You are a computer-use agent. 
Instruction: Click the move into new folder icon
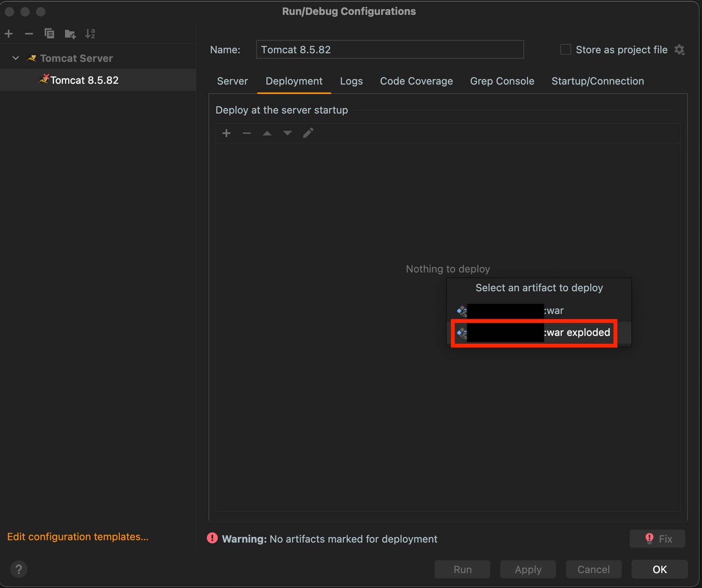pos(70,34)
